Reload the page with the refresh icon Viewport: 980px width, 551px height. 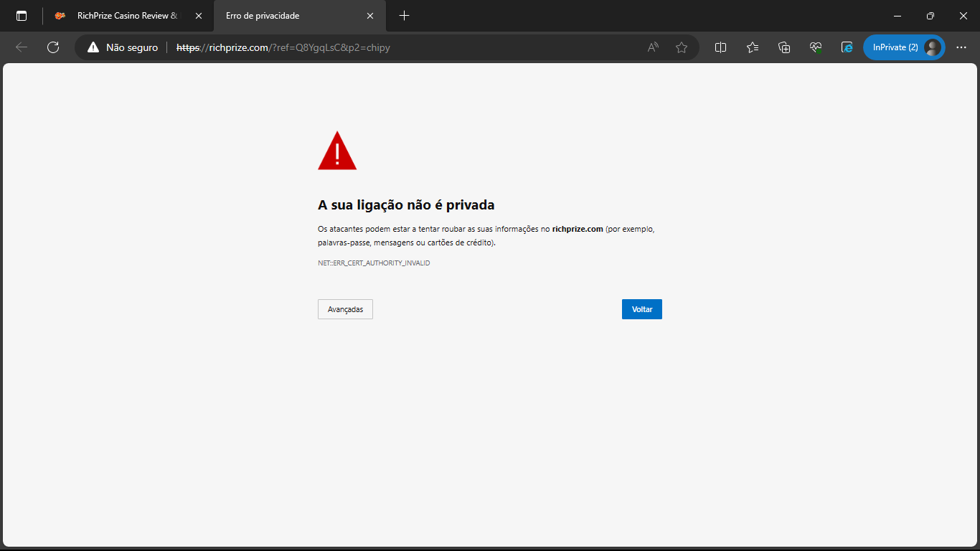pos(53,47)
